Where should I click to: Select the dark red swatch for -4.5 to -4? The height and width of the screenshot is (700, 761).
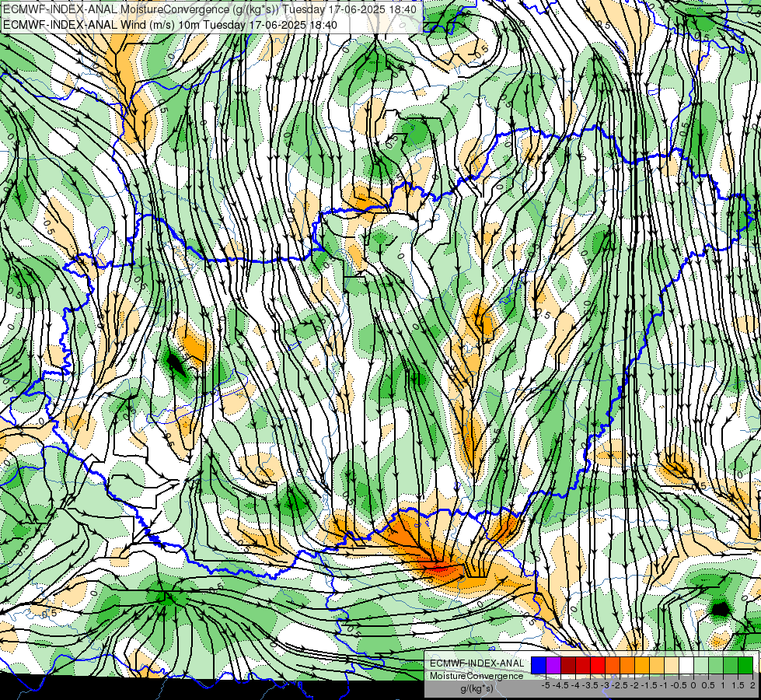[568, 666]
